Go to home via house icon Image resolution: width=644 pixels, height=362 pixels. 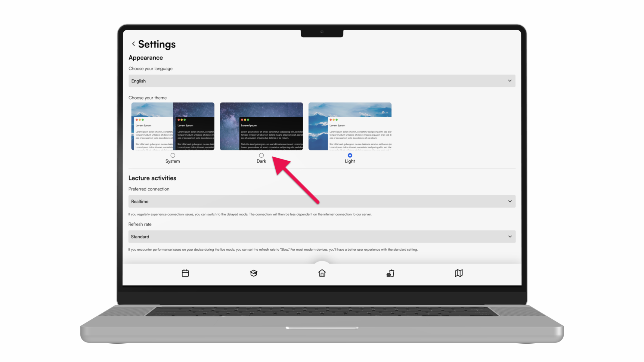click(x=322, y=273)
